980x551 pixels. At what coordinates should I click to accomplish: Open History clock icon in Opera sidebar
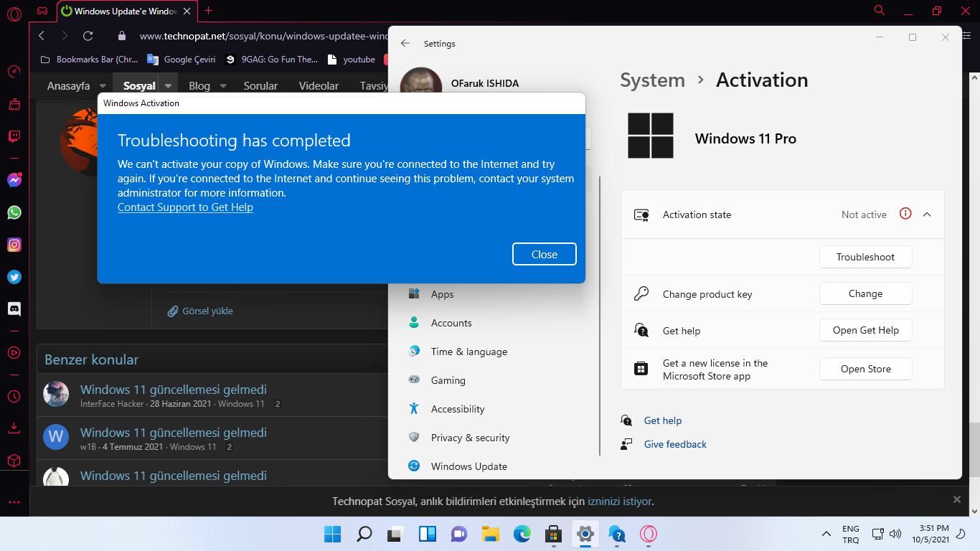pyautogui.click(x=14, y=396)
